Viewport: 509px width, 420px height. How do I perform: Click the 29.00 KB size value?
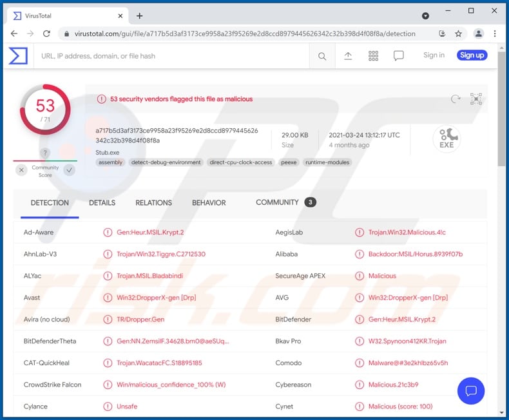pyautogui.click(x=294, y=135)
